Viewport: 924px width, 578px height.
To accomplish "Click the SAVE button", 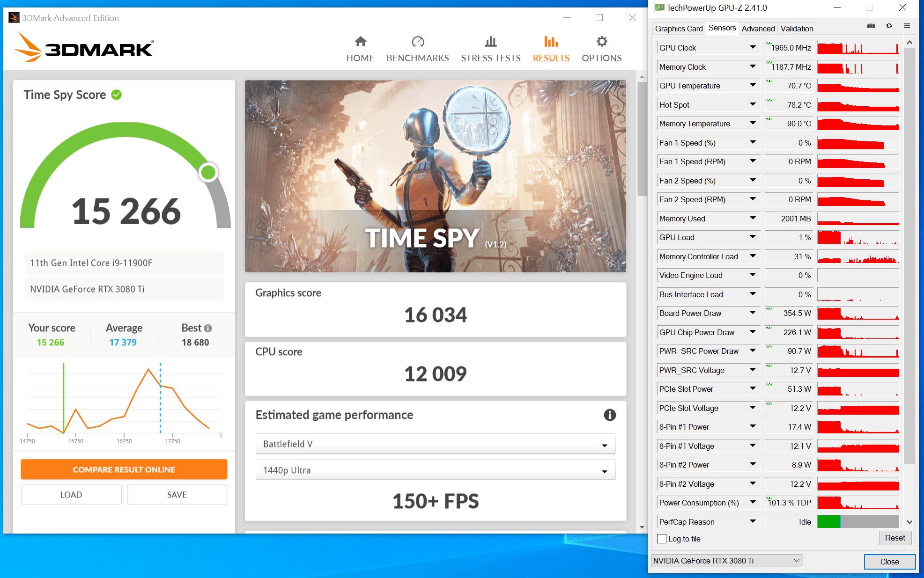I will click(177, 495).
